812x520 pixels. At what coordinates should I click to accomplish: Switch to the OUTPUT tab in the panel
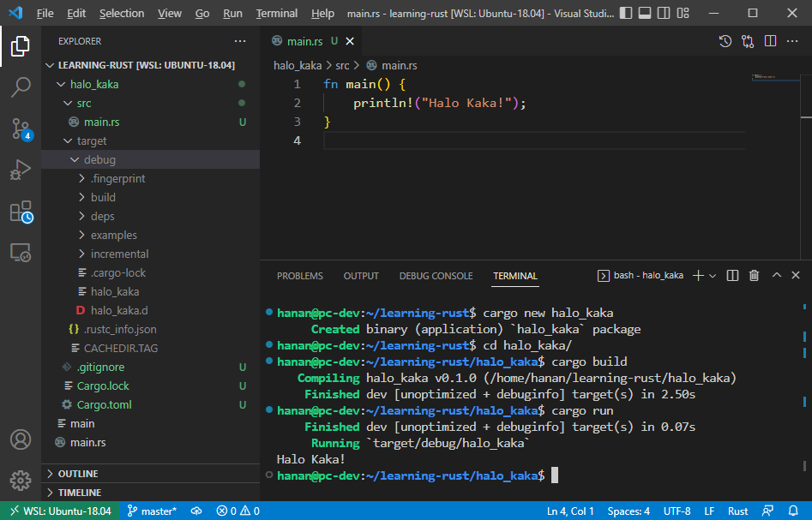(x=360, y=275)
